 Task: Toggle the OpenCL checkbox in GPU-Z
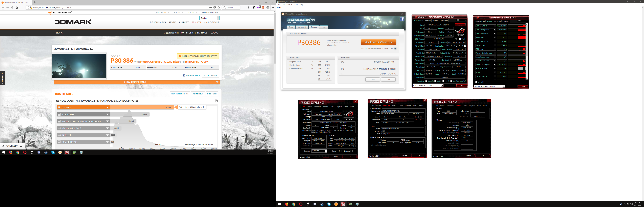(x=426, y=81)
